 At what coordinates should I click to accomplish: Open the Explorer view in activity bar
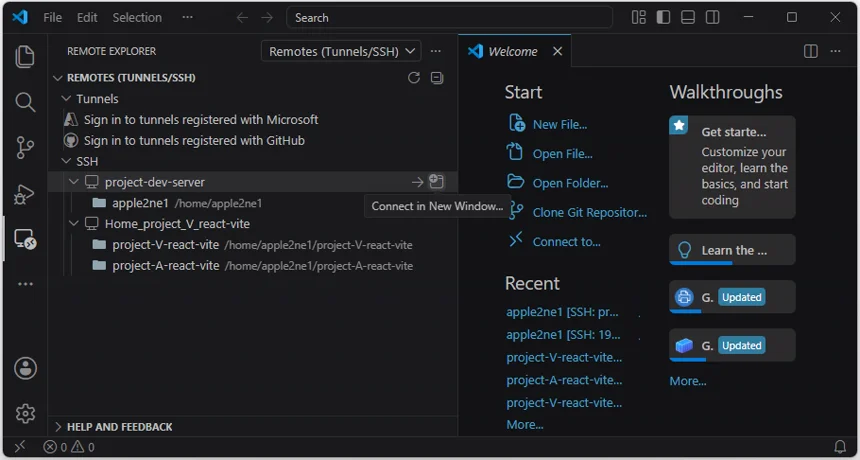pos(25,56)
